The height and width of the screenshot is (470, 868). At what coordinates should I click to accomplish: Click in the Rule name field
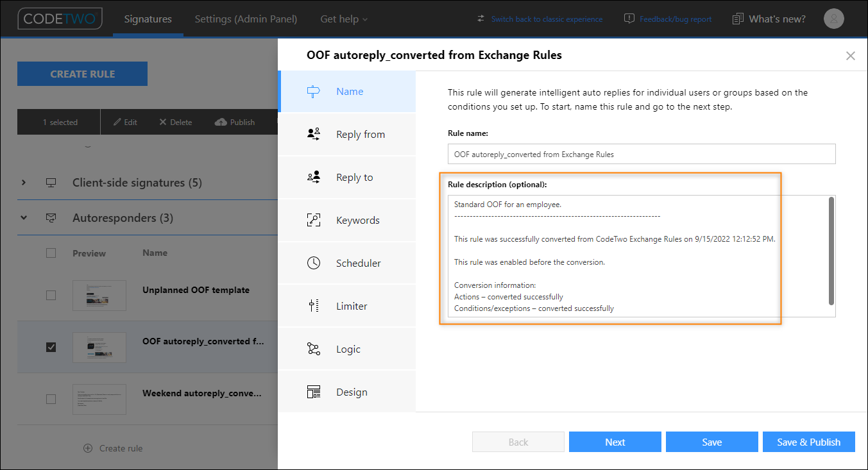[x=642, y=154]
